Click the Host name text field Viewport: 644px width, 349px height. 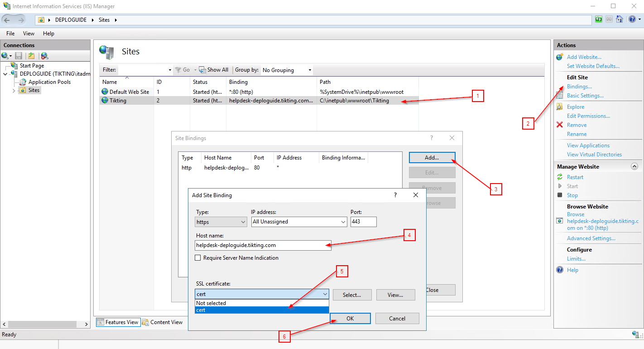point(263,245)
